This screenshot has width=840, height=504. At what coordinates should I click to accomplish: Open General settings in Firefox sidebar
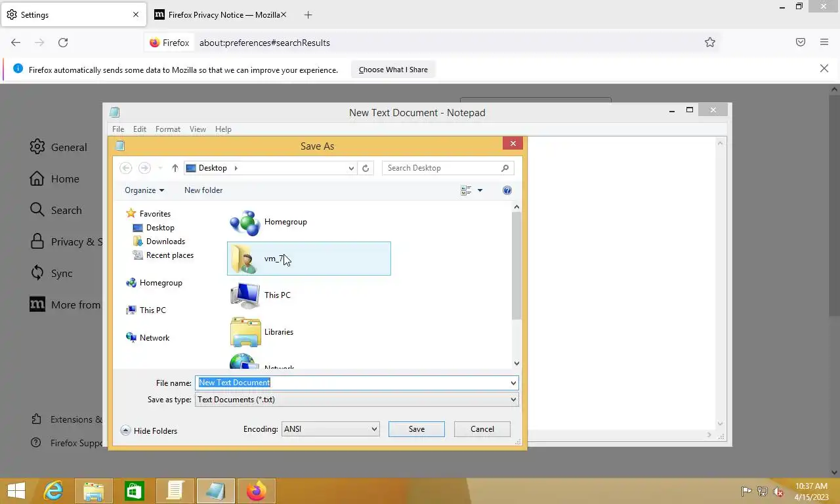coord(59,147)
